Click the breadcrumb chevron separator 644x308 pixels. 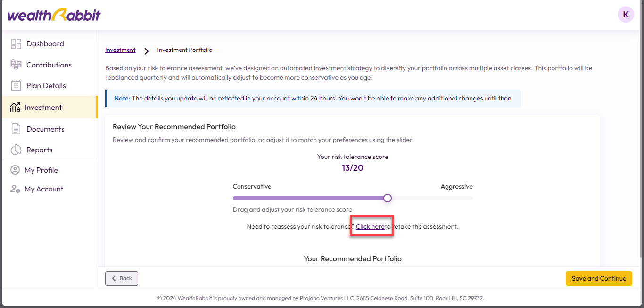[x=147, y=51]
